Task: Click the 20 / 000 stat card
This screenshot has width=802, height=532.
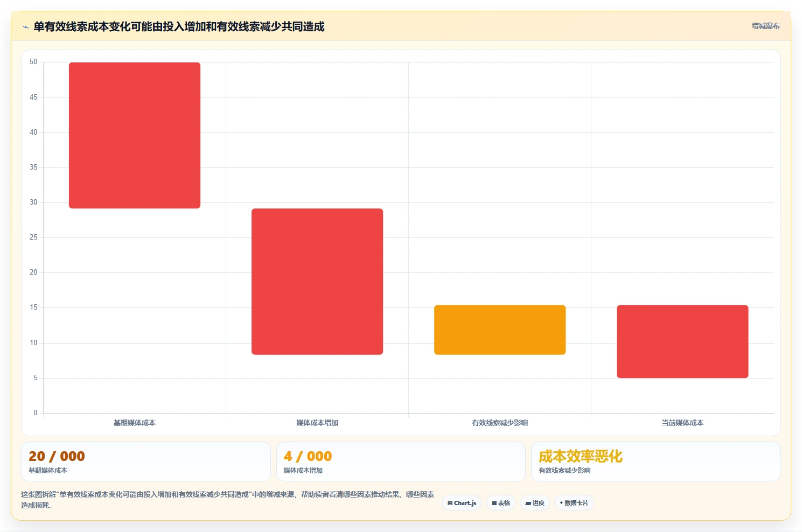Action: click(145, 461)
